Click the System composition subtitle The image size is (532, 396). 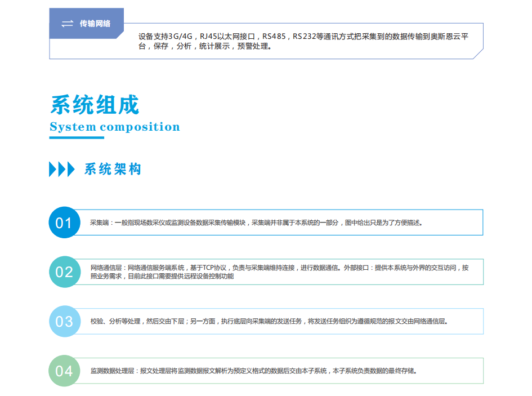(115, 127)
